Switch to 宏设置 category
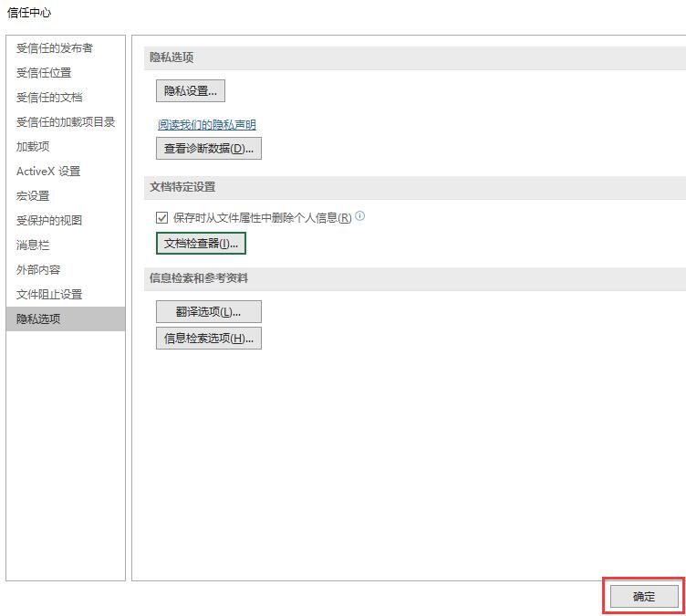Screen dimensions: 686x616 pos(33,196)
